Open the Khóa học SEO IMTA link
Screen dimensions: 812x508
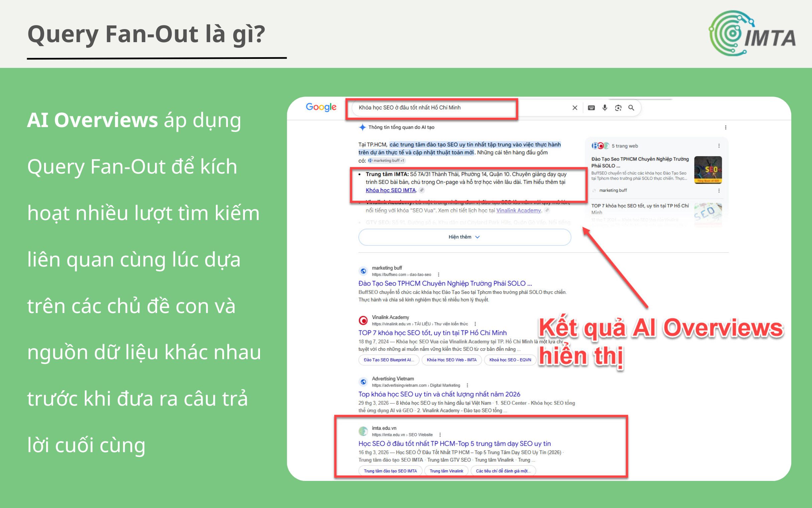[x=391, y=190]
